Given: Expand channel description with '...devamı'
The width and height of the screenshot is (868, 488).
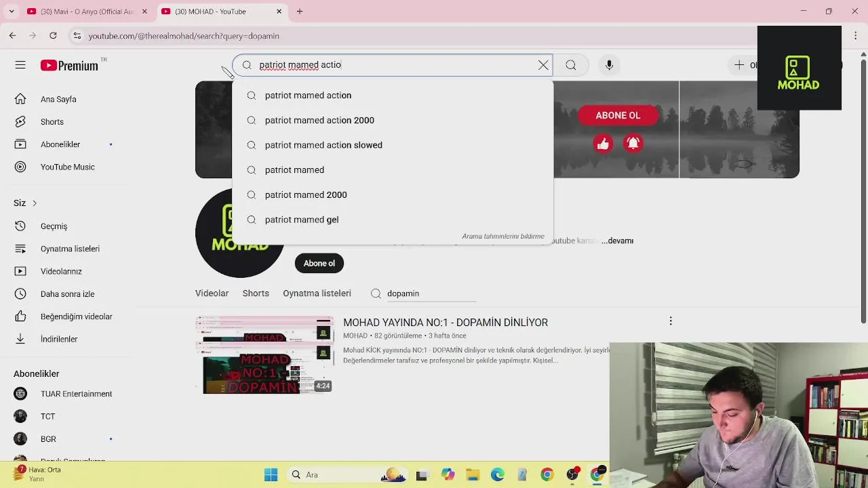Looking at the screenshot, I should pos(617,241).
